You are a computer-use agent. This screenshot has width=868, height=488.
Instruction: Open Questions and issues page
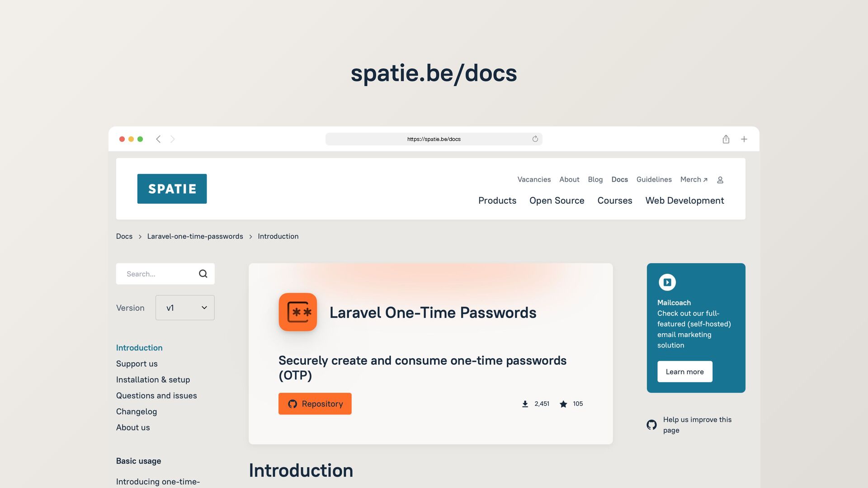[x=156, y=396]
